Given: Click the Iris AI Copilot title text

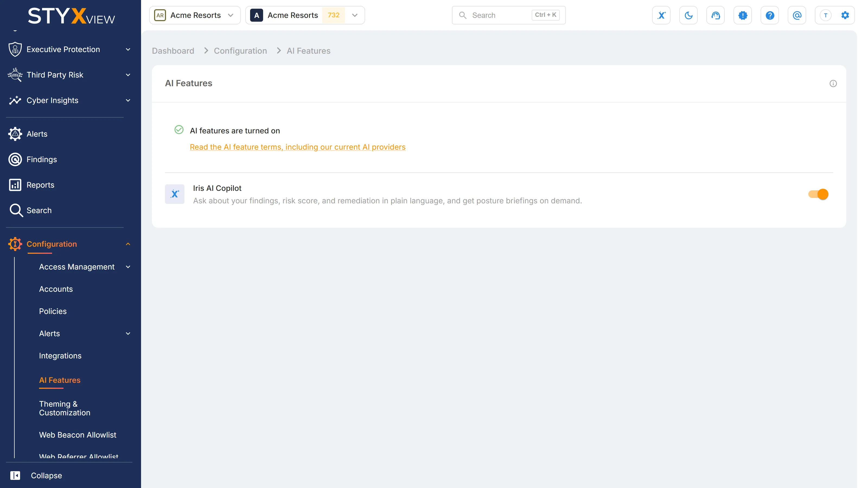Looking at the screenshot, I should tap(217, 188).
